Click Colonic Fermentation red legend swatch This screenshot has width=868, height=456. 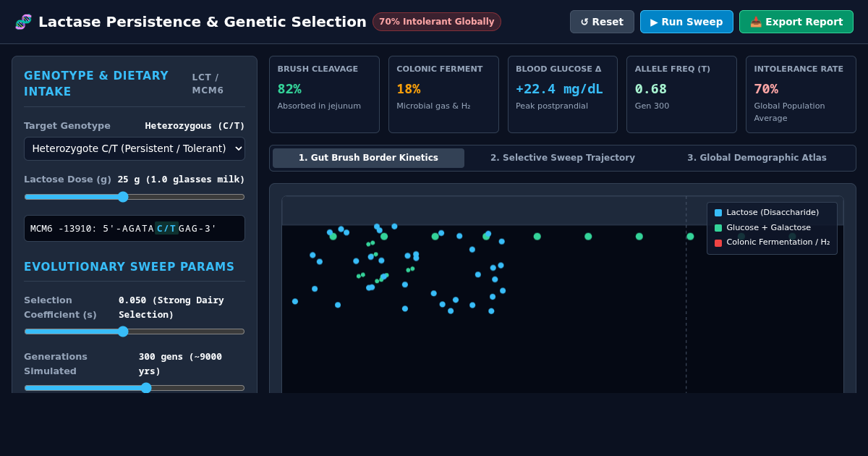(718, 243)
